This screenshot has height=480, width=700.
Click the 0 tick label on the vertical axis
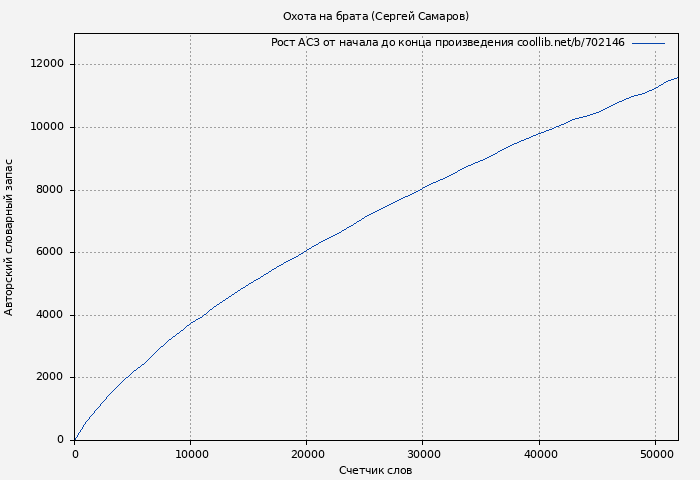(62, 440)
